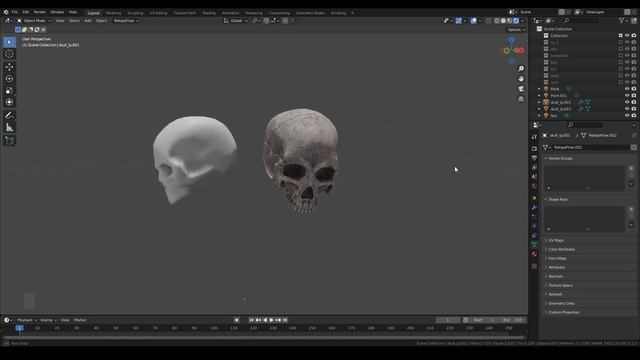This screenshot has width=640, height=360.
Task: Open the Tool properties tab
Action: [x=534, y=137]
